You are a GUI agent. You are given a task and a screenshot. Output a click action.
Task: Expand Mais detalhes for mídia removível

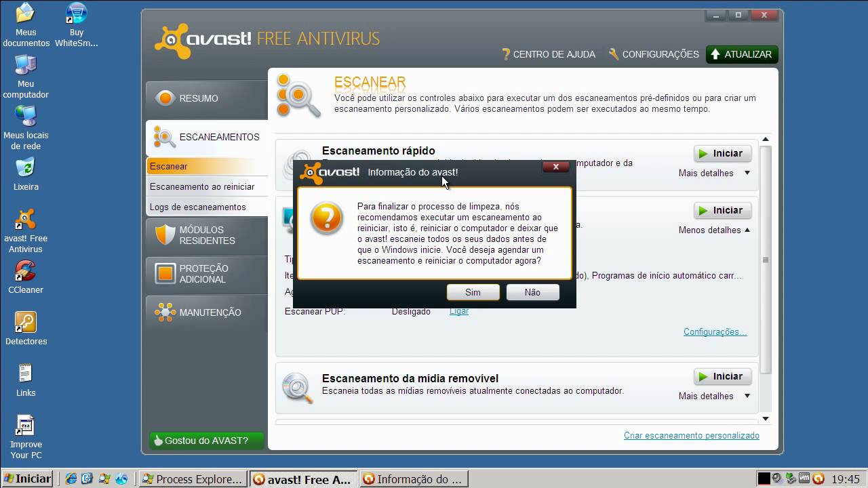(x=714, y=396)
